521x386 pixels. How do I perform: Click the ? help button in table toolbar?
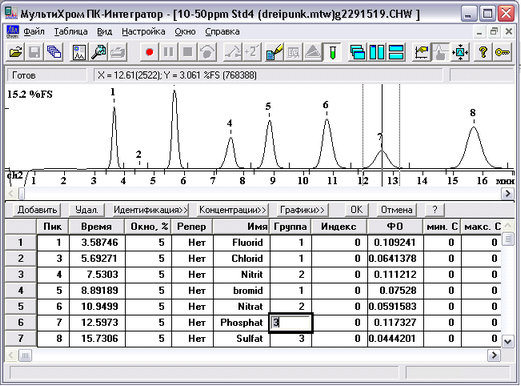[x=434, y=210]
